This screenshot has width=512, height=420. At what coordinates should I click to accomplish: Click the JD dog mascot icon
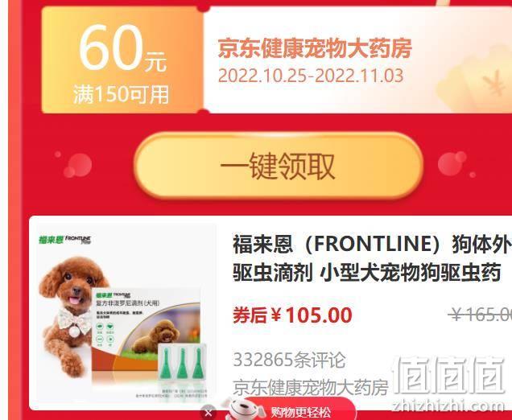click(x=243, y=409)
